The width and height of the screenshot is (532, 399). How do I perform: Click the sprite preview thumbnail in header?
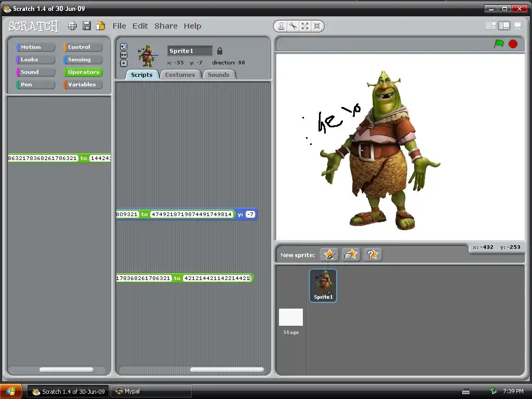click(147, 56)
